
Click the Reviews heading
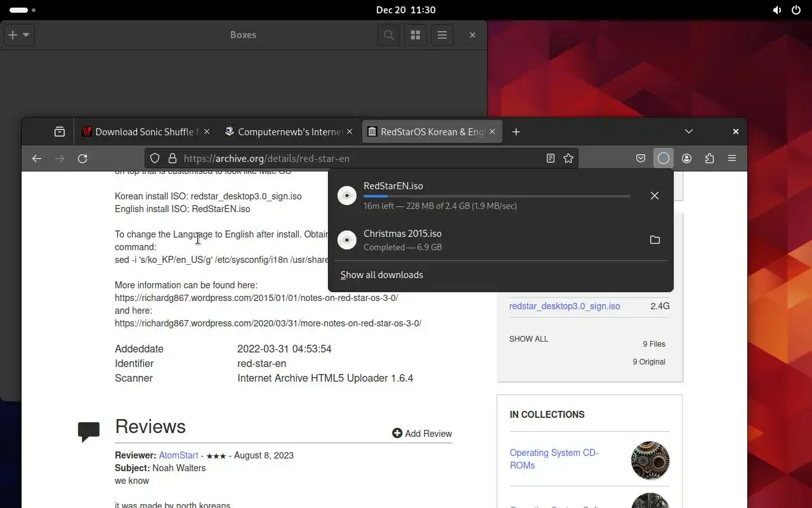(150, 427)
